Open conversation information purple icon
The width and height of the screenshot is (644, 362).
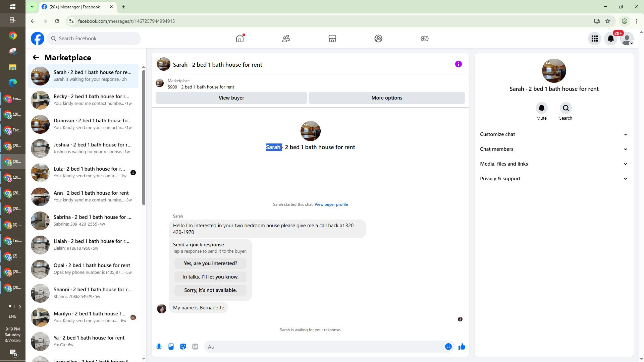[459, 64]
